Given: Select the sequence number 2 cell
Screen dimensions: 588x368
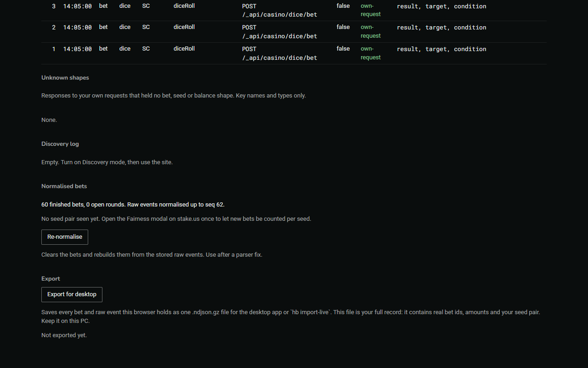Looking at the screenshot, I should coord(54,28).
